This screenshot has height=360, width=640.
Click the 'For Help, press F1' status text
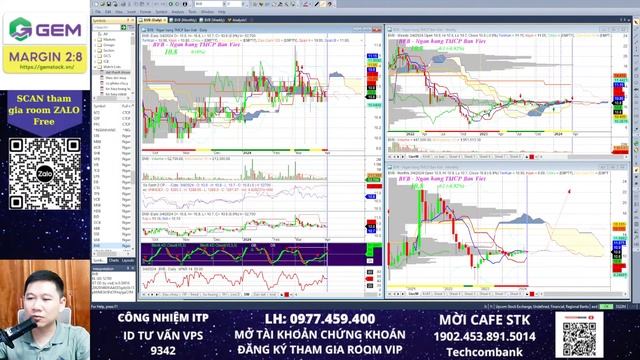tap(104, 307)
